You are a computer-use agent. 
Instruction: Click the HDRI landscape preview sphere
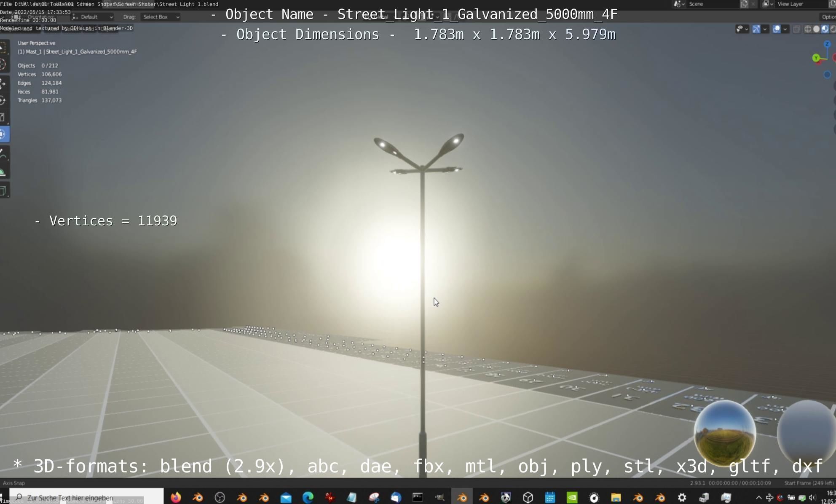pyautogui.click(x=725, y=433)
